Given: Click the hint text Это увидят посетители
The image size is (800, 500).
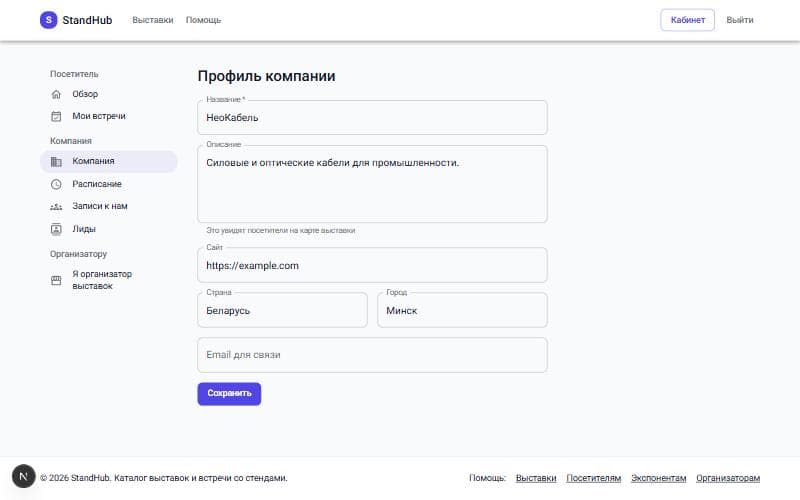Looking at the screenshot, I should click(281, 231).
